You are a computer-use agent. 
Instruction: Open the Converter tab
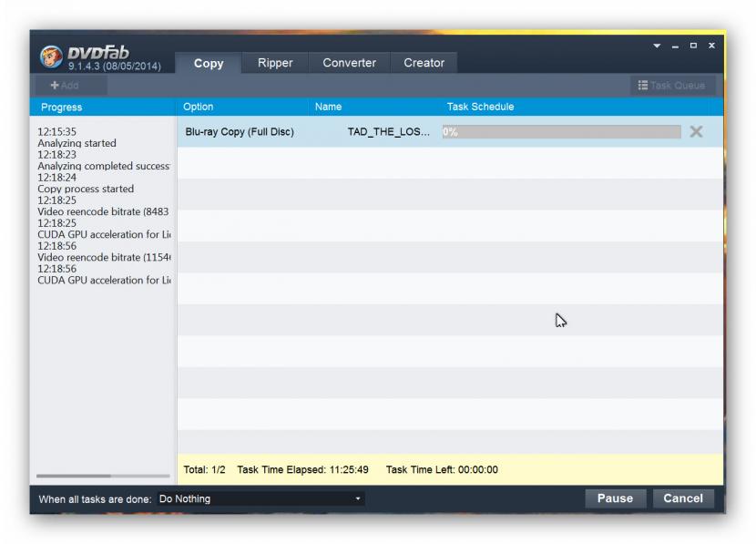pos(349,63)
